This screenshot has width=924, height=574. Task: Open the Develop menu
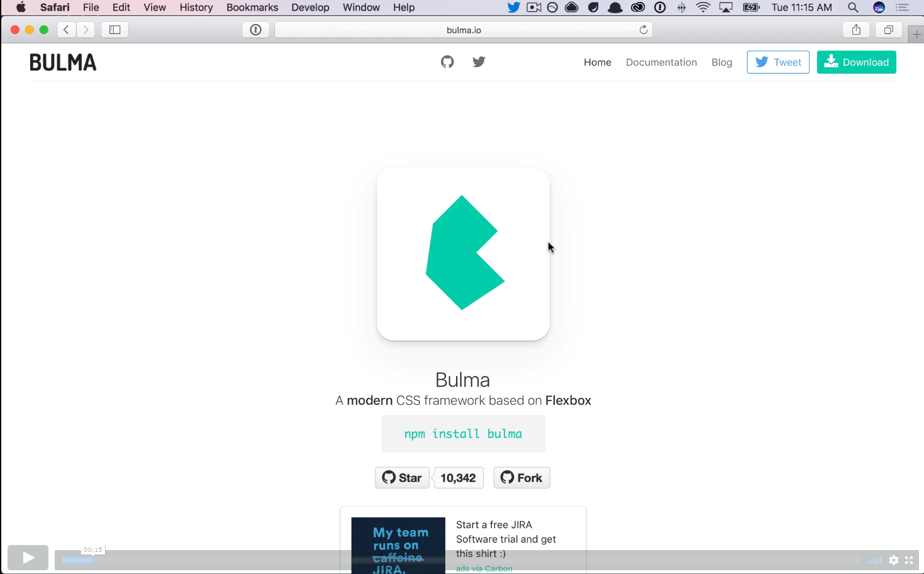pyautogui.click(x=310, y=8)
